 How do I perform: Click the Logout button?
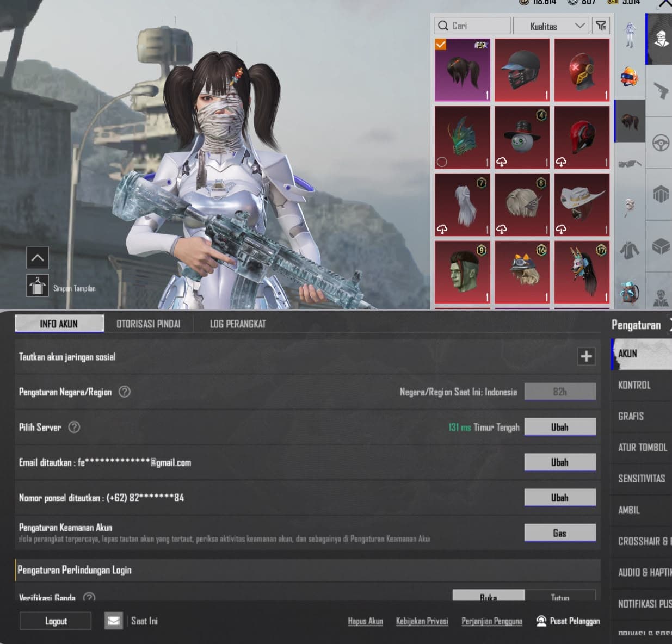(x=56, y=621)
